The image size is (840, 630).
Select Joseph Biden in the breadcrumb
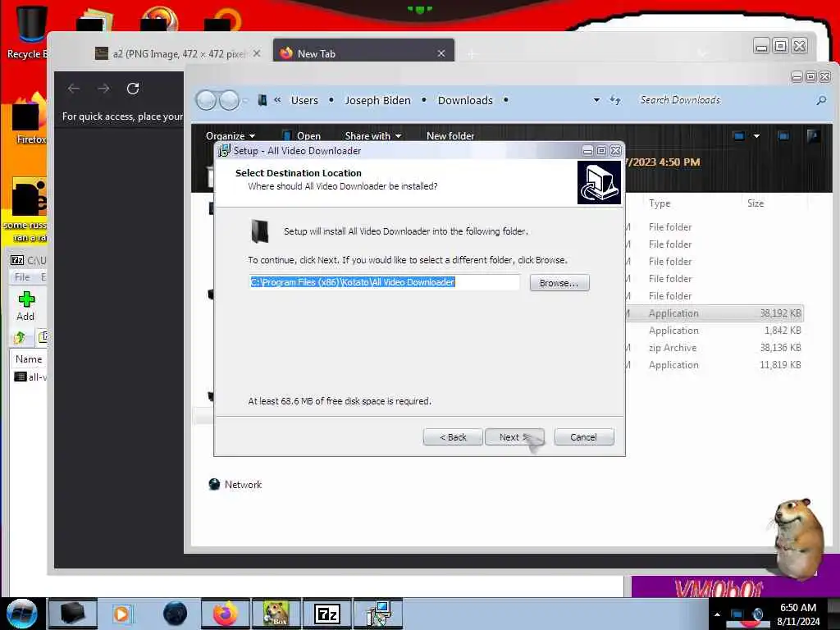pos(377,100)
